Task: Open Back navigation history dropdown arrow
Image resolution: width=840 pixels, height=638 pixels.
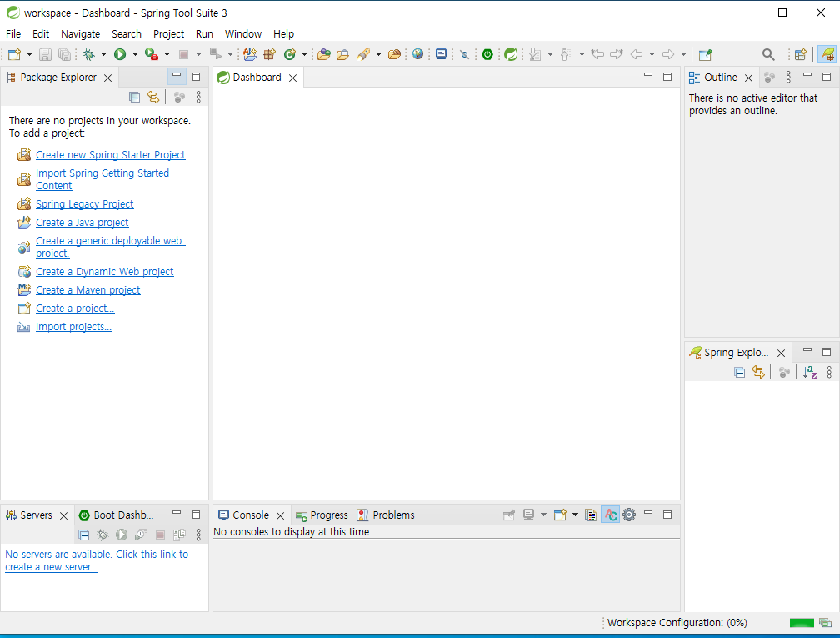Action: coord(652,54)
